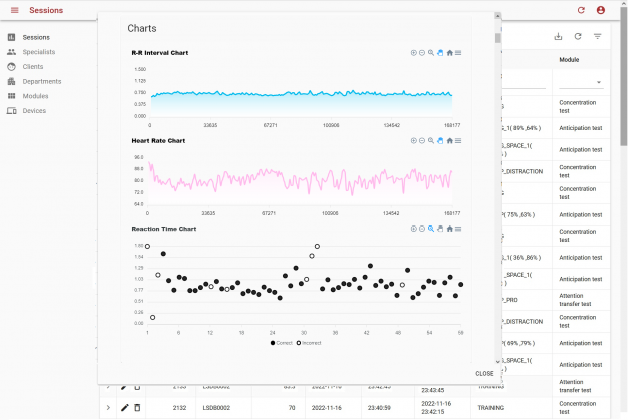Screen dimensions: 628x420
Task: Open the table filter icon
Action: (598, 37)
